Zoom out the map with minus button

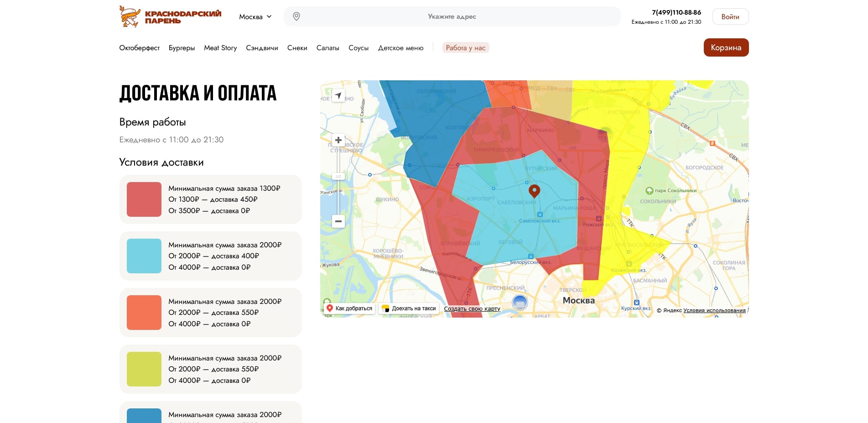pyautogui.click(x=338, y=221)
